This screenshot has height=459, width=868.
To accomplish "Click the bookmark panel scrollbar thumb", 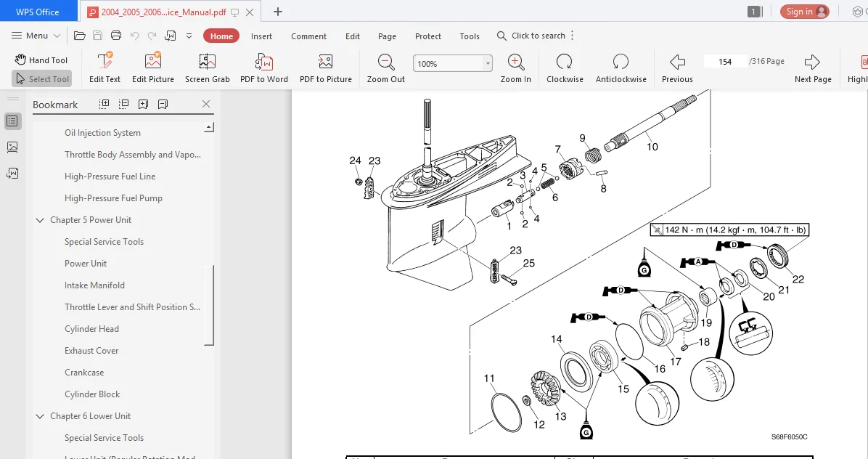I will point(209,305).
